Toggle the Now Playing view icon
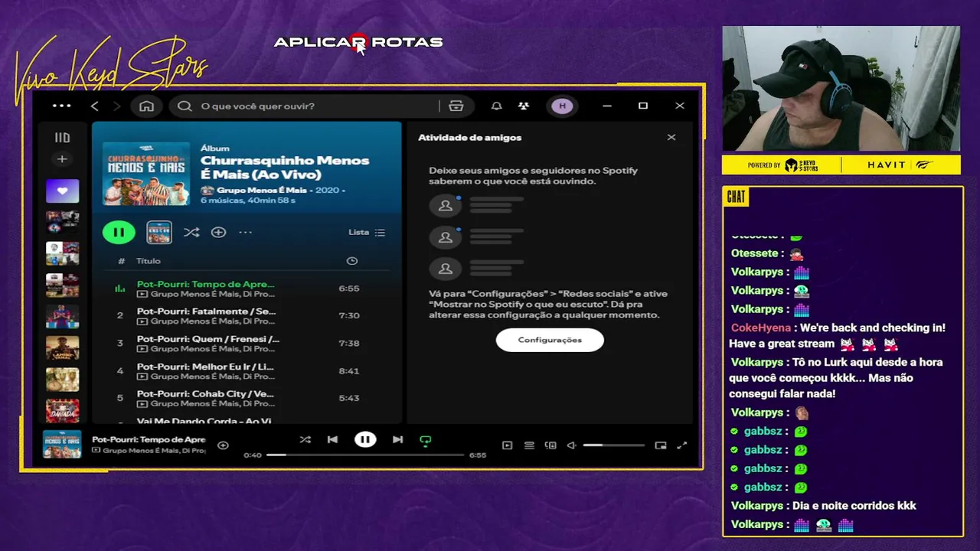 [507, 445]
